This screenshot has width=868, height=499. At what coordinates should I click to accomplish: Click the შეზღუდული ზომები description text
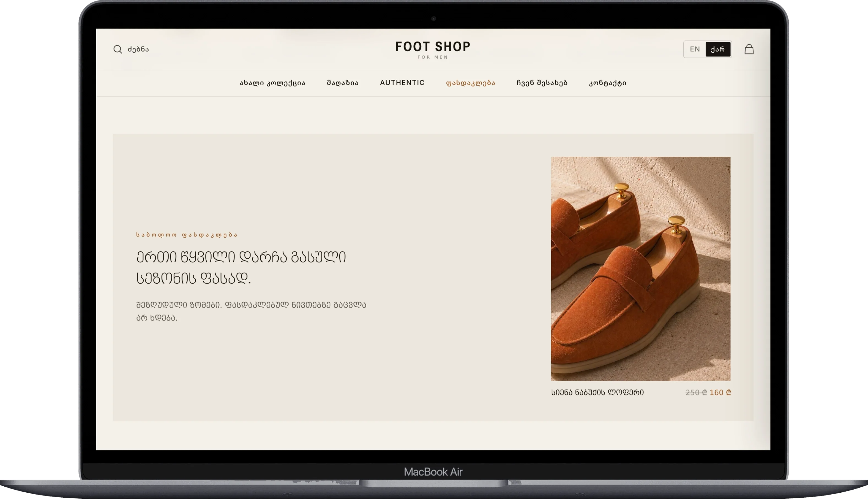pyautogui.click(x=251, y=311)
